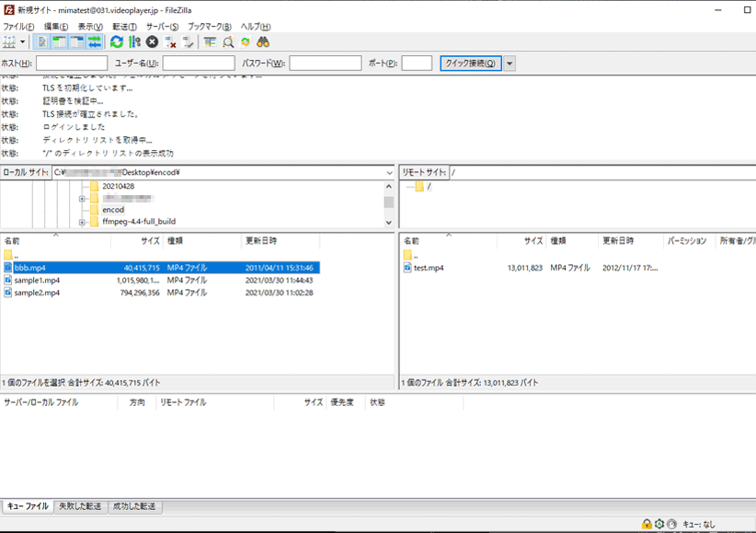The height and width of the screenshot is (533, 756).
Task: Toggle the message log display
Action: click(42, 42)
